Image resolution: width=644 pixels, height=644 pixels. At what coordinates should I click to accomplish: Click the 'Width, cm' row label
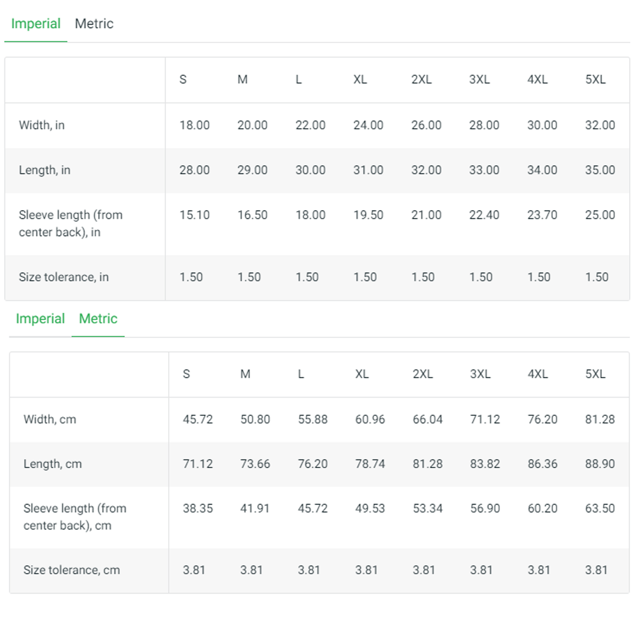(50, 419)
